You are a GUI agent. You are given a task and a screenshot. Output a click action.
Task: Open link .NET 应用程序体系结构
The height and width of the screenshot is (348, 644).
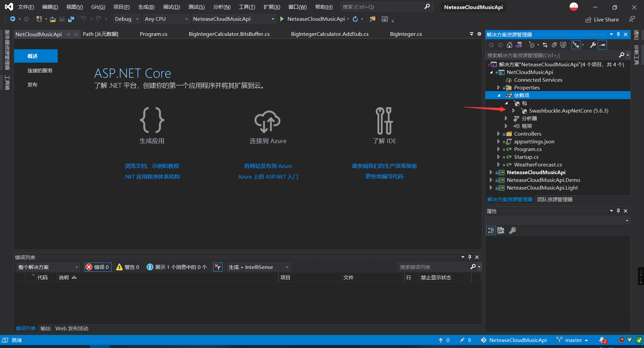click(152, 177)
